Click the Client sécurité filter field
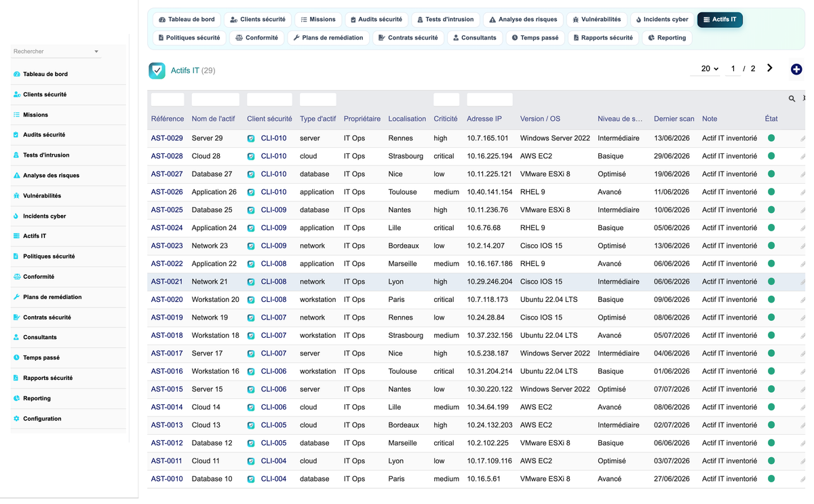Image resolution: width=814 pixels, height=504 pixels. [x=269, y=100]
